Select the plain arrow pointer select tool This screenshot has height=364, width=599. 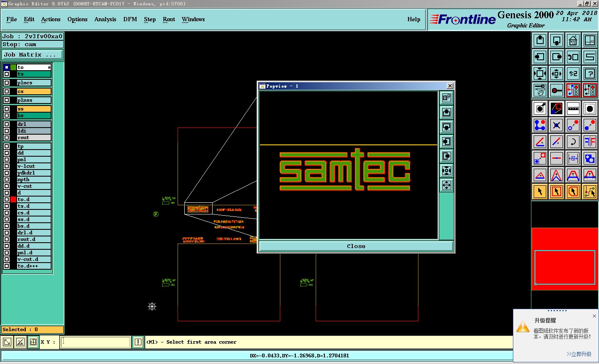pos(540,192)
